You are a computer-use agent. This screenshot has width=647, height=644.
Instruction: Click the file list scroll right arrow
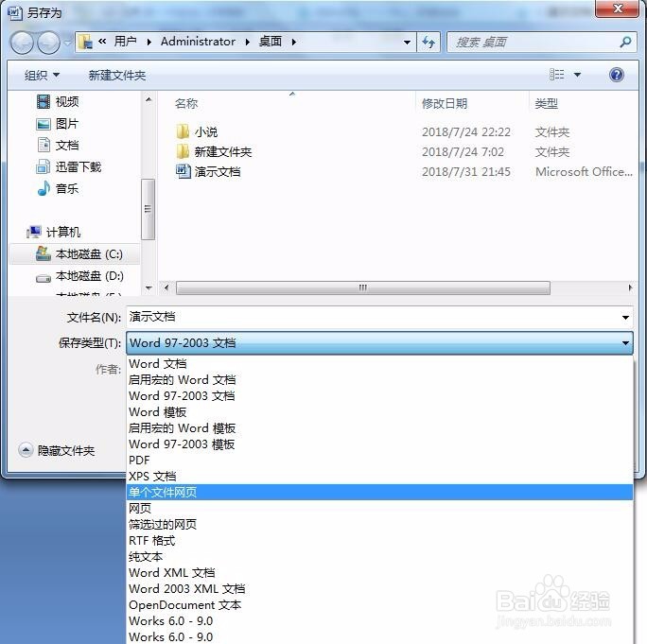point(630,287)
